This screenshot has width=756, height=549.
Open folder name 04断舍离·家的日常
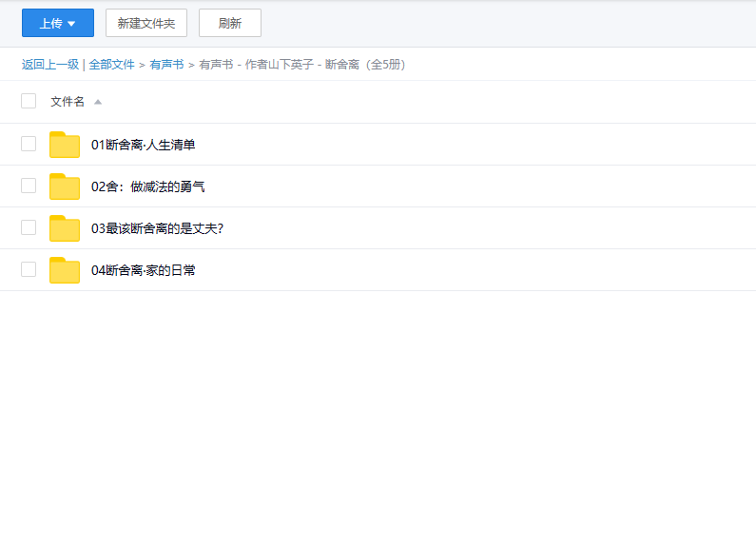coord(144,270)
